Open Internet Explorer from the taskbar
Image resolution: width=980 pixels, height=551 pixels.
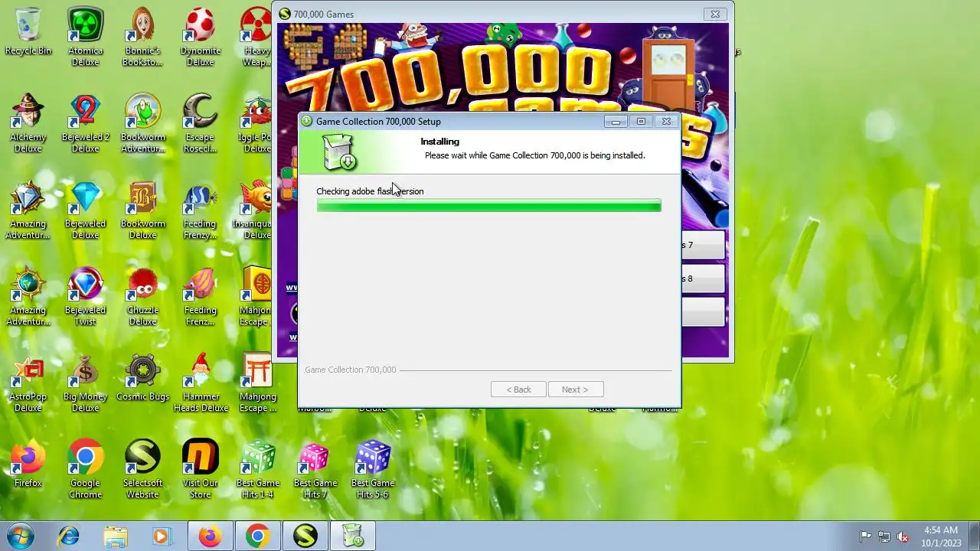68,536
